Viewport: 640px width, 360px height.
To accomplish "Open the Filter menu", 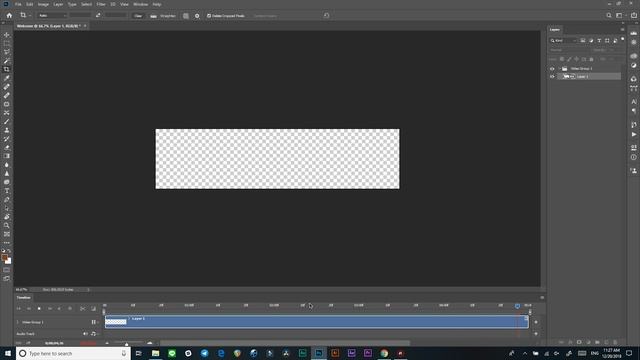I will pos(101,4).
